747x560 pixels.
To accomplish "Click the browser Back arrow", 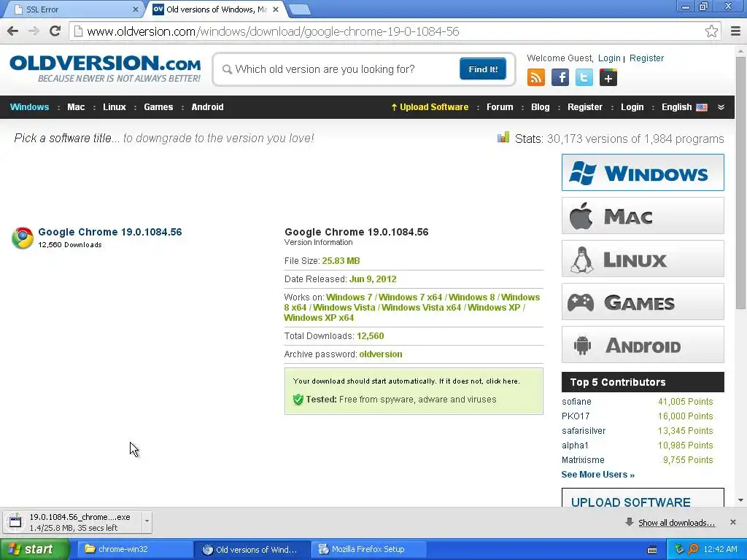I will [x=13, y=31].
